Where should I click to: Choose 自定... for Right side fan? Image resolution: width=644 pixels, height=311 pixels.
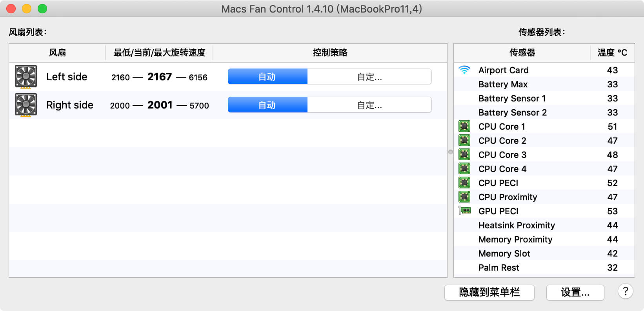369,105
